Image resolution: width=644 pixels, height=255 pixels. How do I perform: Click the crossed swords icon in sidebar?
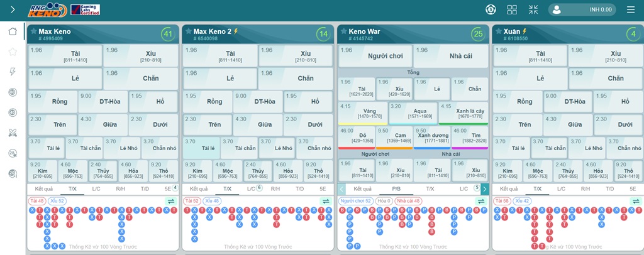tap(13, 133)
